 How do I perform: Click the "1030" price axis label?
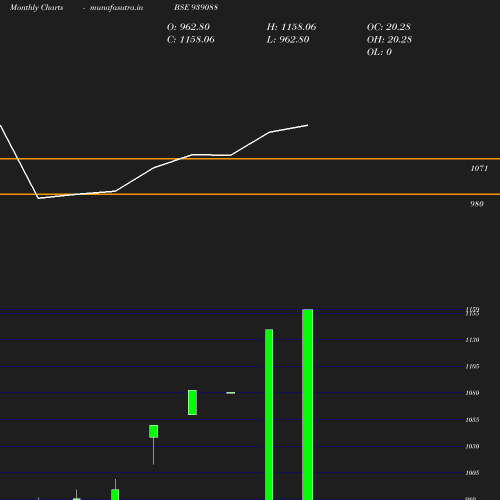[472, 446]
